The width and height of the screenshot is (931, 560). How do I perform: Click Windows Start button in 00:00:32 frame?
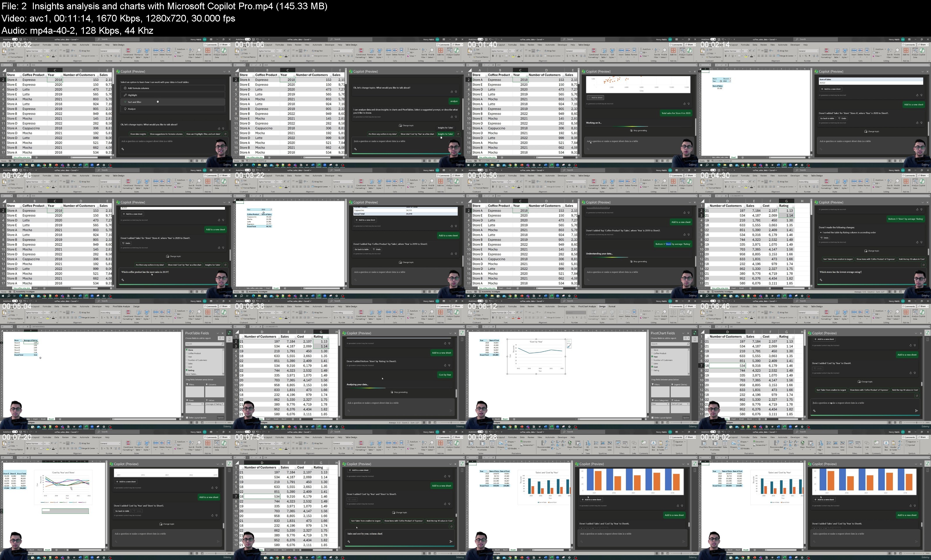(3, 165)
